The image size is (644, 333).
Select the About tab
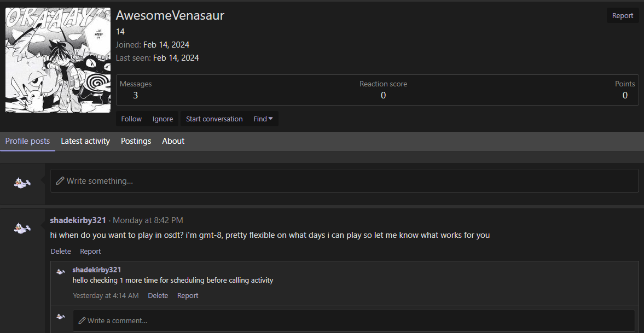[173, 141]
